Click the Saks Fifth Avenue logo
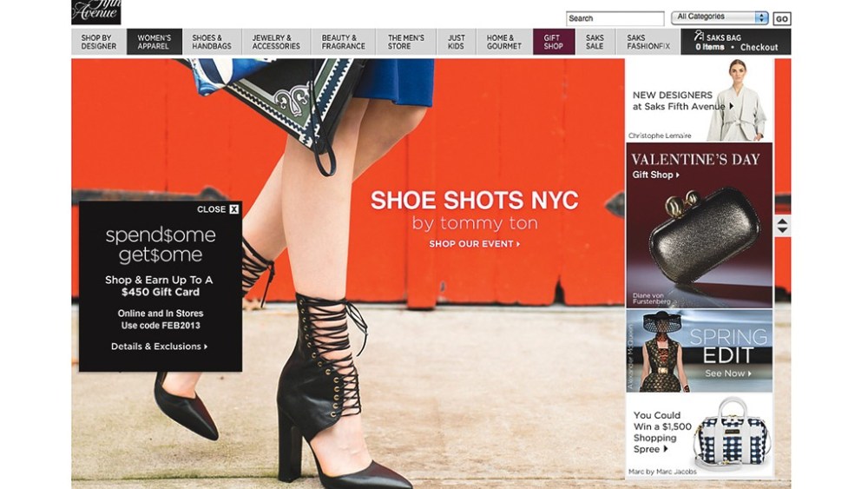This screenshot has height=489, width=868. tap(95, 11)
